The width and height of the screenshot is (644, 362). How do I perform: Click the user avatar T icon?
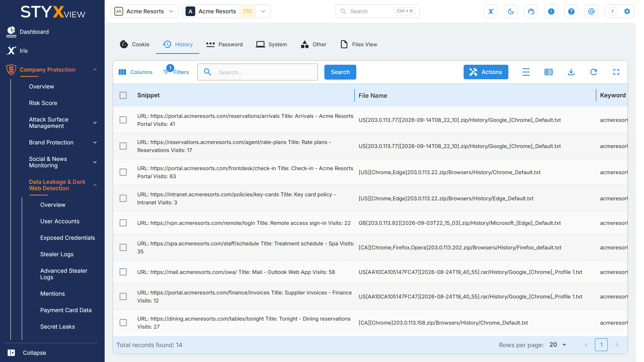(612, 11)
